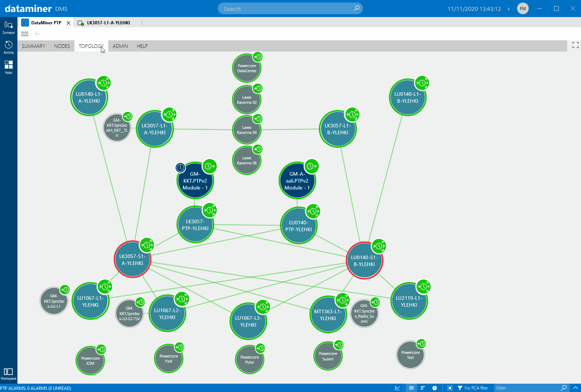Open the line graph icon in status bar

pos(398,388)
